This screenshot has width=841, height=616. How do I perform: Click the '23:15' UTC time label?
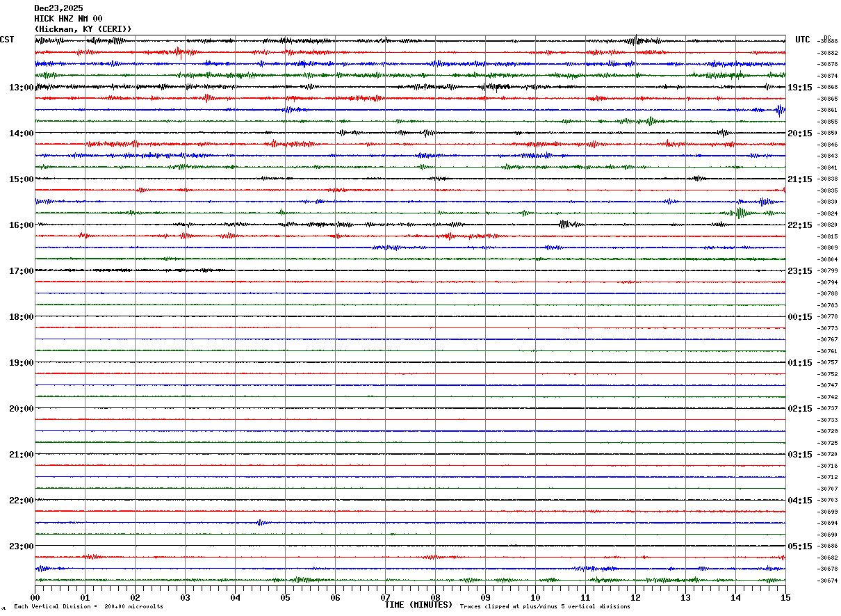(799, 271)
